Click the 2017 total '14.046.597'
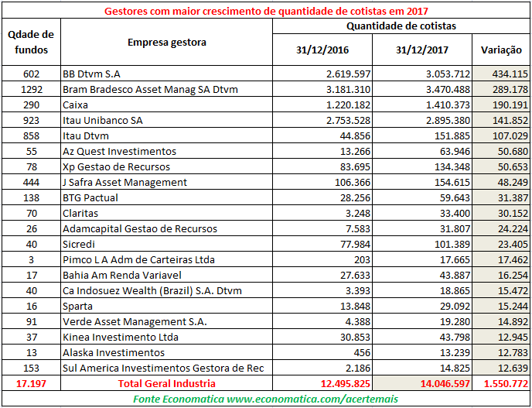This screenshot has height=408, width=532. click(x=422, y=383)
